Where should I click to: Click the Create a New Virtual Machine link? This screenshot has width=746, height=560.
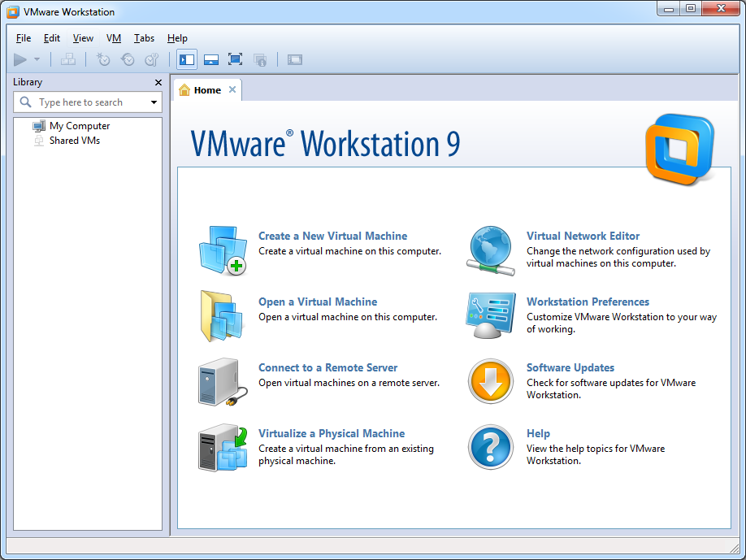click(332, 236)
